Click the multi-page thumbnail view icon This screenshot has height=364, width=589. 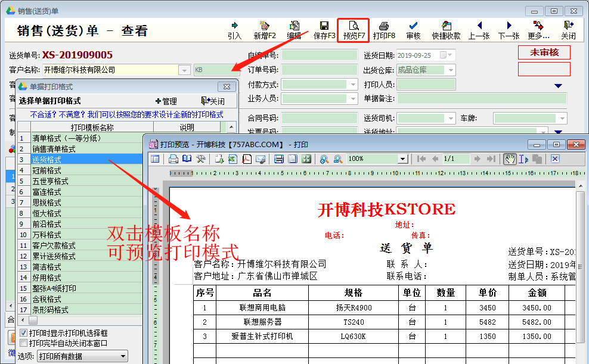pyautogui.click(x=306, y=158)
